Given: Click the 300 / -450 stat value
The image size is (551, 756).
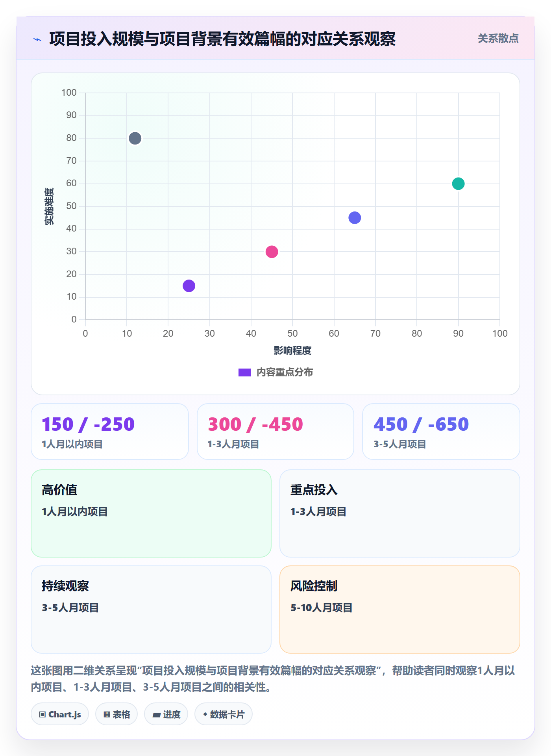Looking at the screenshot, I should 255,424.
